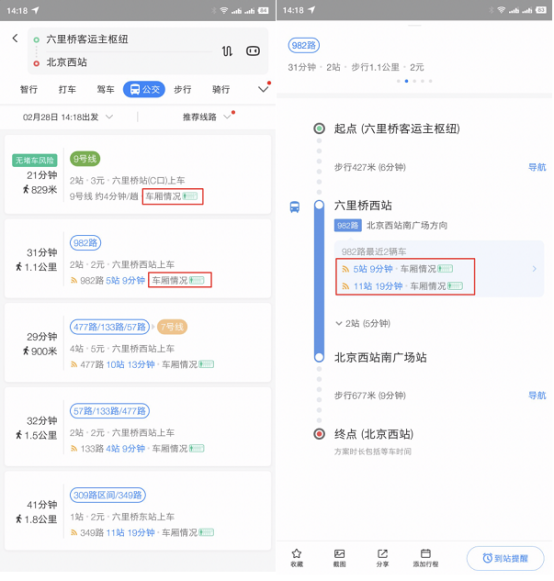Swap origin and destination with arrows icon
Viewport: 554px width, 581px height.
227,51
